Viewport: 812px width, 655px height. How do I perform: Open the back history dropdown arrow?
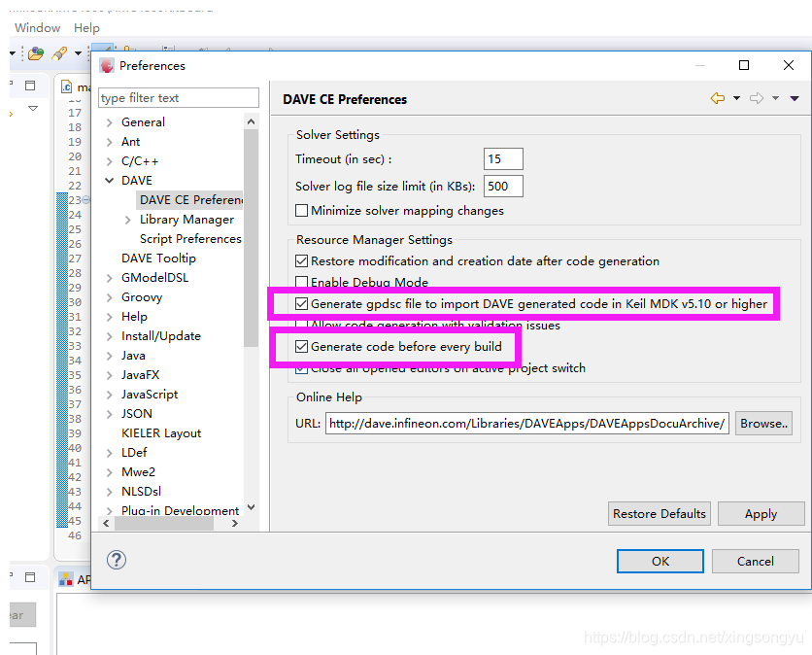(x=736, y=98)
